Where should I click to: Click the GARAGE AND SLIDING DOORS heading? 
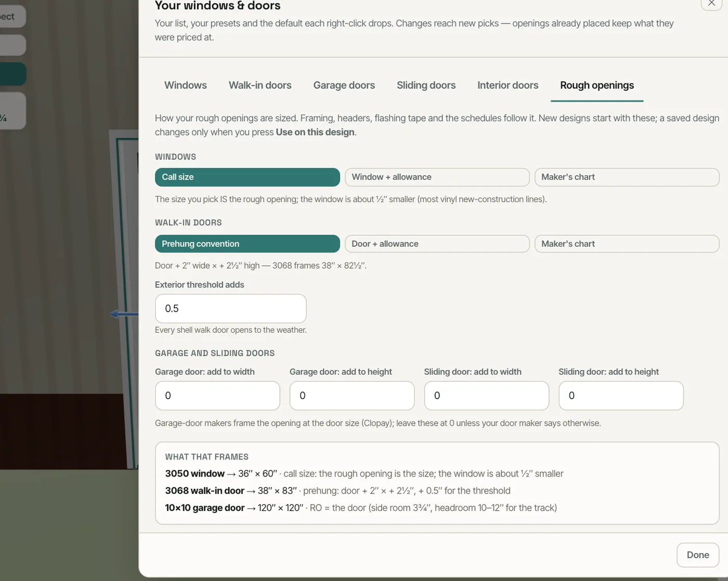[x=215, y=353]
